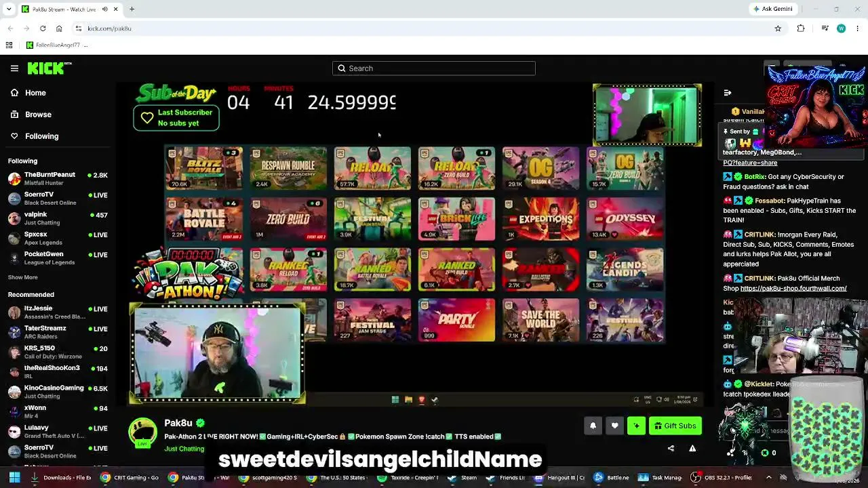868x488 pixels.
Task: Open the browser home page
Action: pos(59,28)
